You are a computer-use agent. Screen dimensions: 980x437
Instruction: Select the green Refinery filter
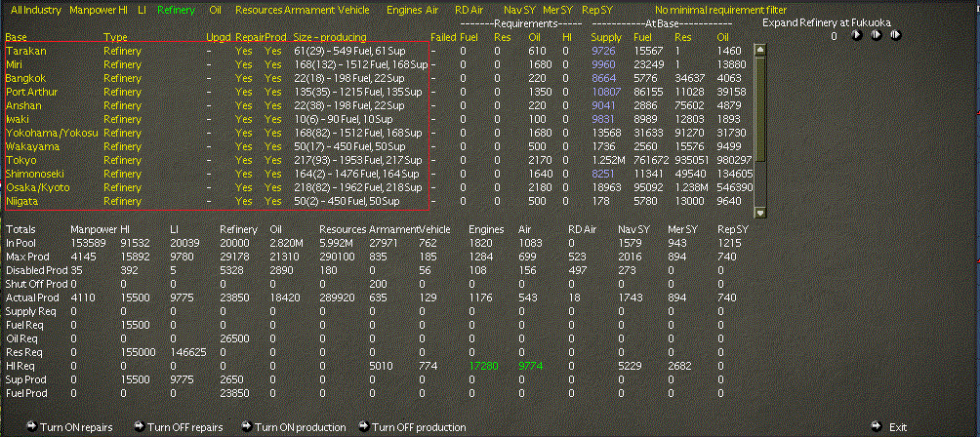point(176,10)
